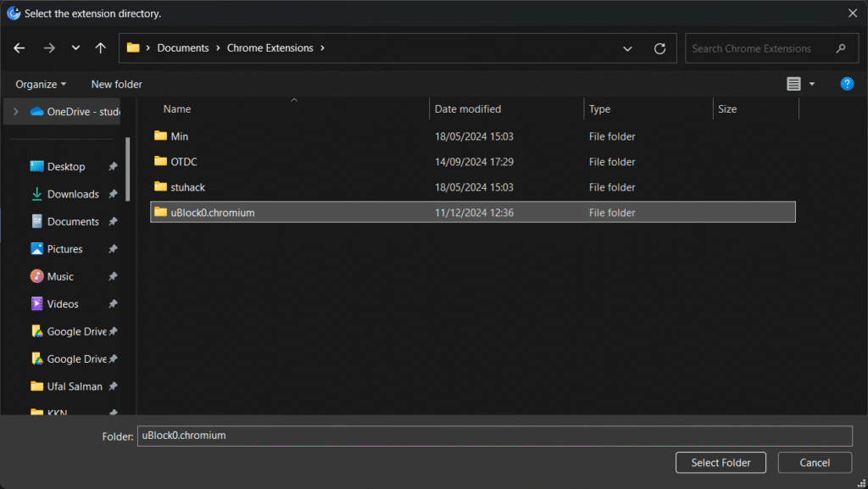Expand the OneDrive tree node
Image resolution: width=868 pixels, height=489 pixels.
coord(15,112)
